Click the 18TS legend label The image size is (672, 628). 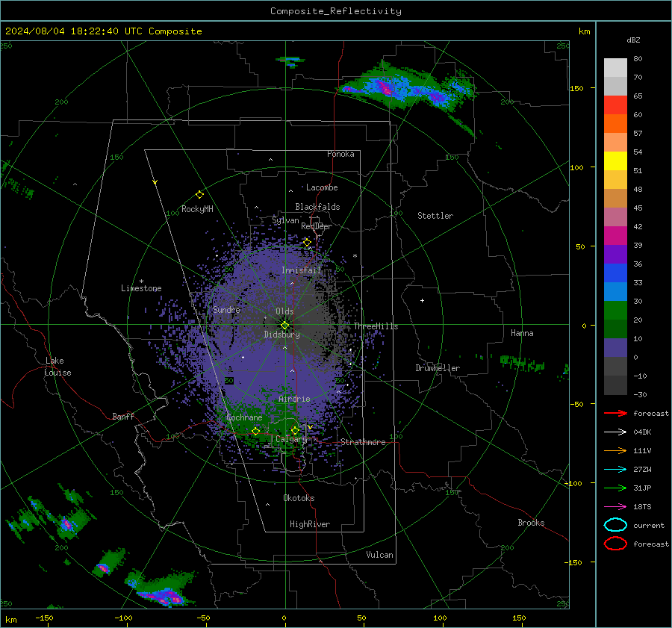pos(642,507)
